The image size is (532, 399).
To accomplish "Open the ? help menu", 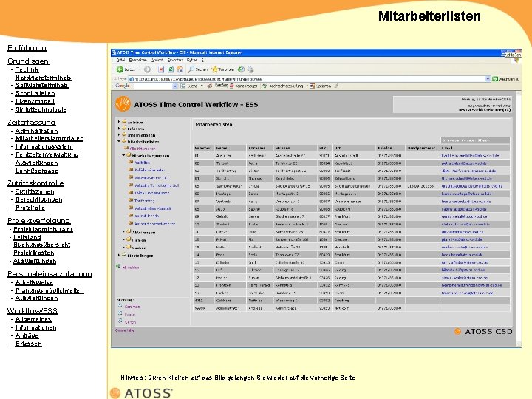I will click(x=202, y=60).
